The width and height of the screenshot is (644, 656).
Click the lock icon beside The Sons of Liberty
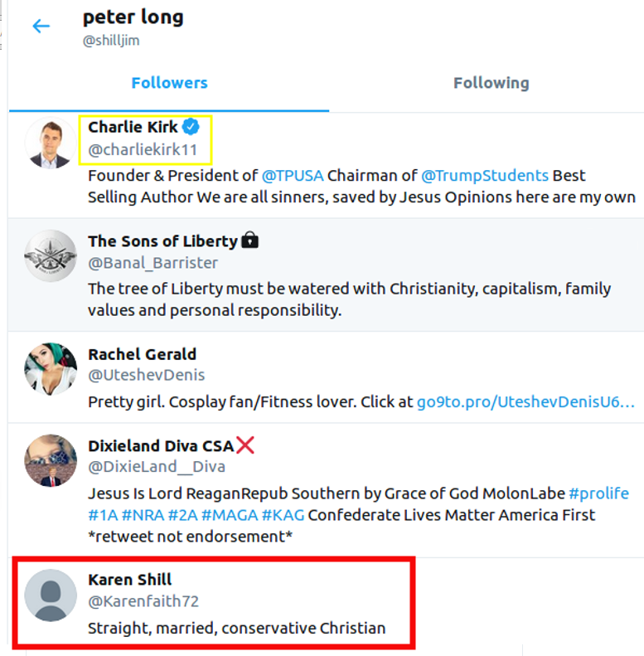point(249,241)
